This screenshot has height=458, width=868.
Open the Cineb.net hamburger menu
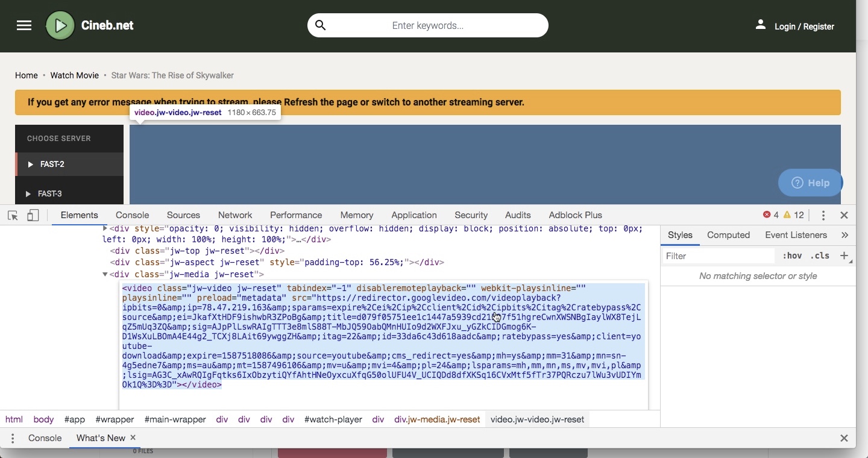tap(24, 25)
